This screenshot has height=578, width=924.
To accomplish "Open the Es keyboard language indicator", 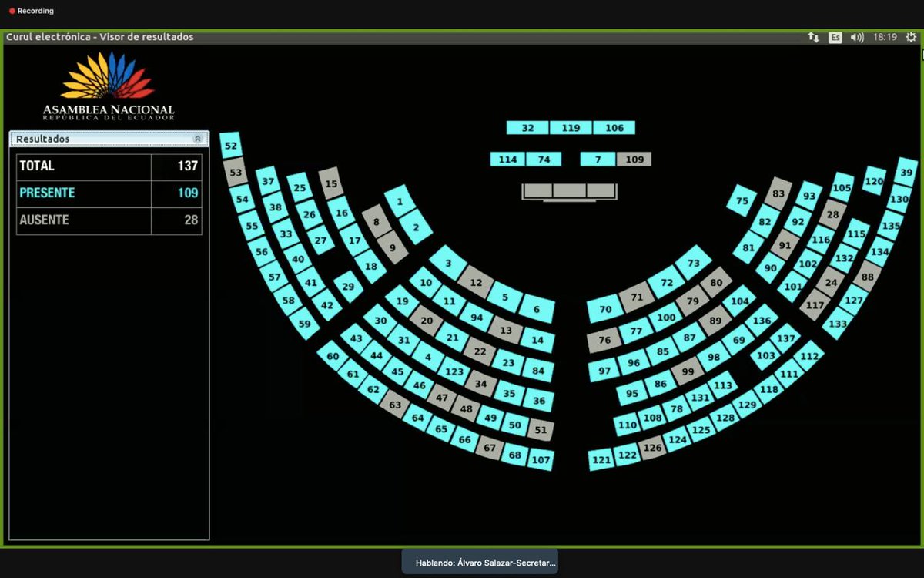I will (x=835, y=37).
